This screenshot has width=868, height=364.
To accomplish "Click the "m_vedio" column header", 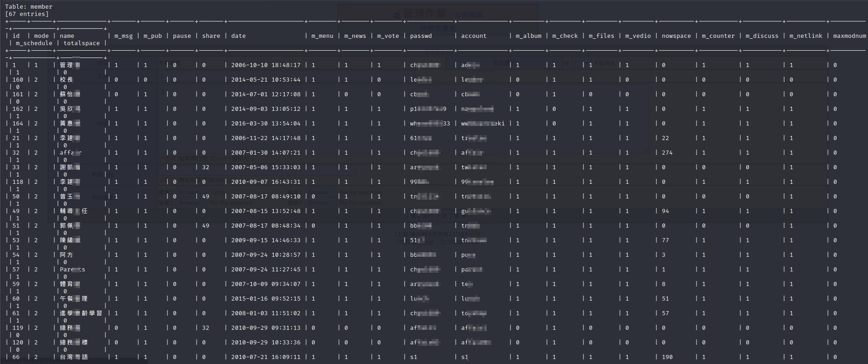I will [638, 36].
